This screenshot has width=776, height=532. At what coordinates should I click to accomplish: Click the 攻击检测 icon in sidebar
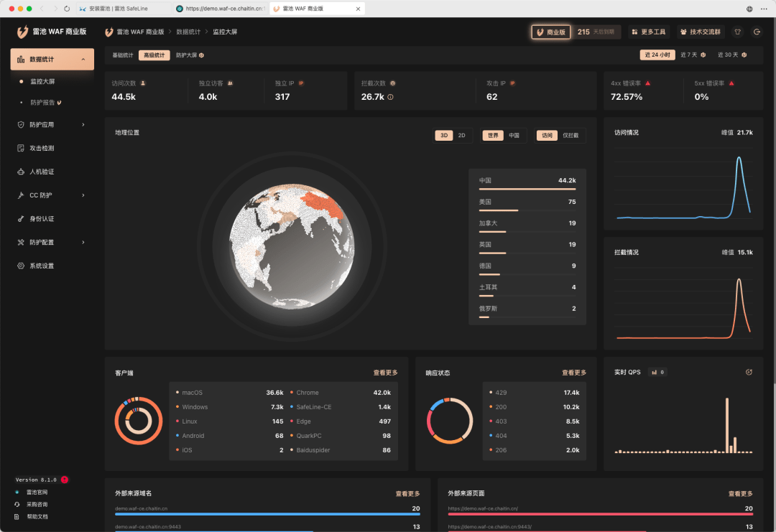tap(21, 148)
